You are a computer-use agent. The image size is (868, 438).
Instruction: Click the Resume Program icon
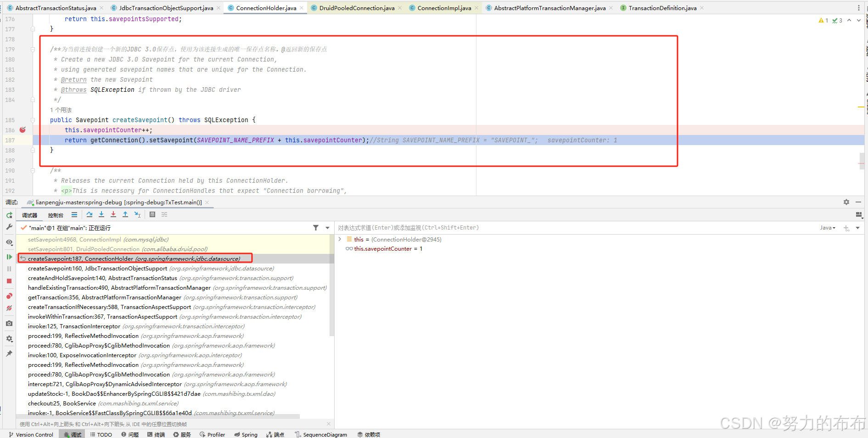tap(9, 257)
